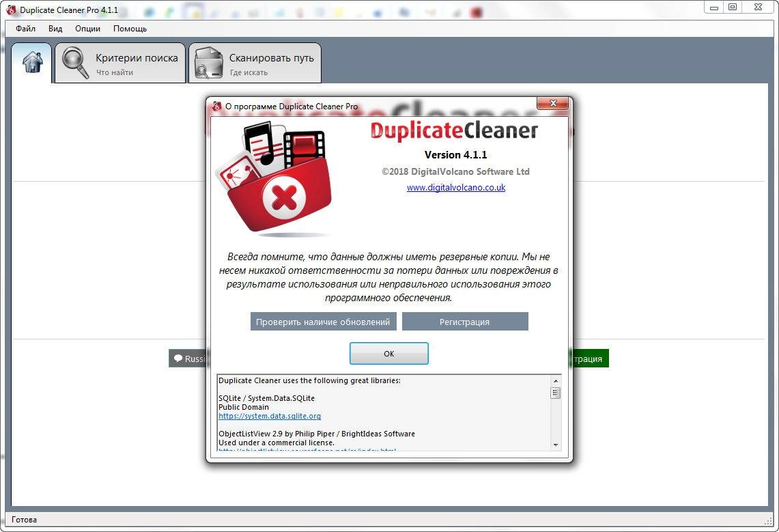779x532 pixels.
Task: Click Проверить наличие обновлений button
Action: 323,322
